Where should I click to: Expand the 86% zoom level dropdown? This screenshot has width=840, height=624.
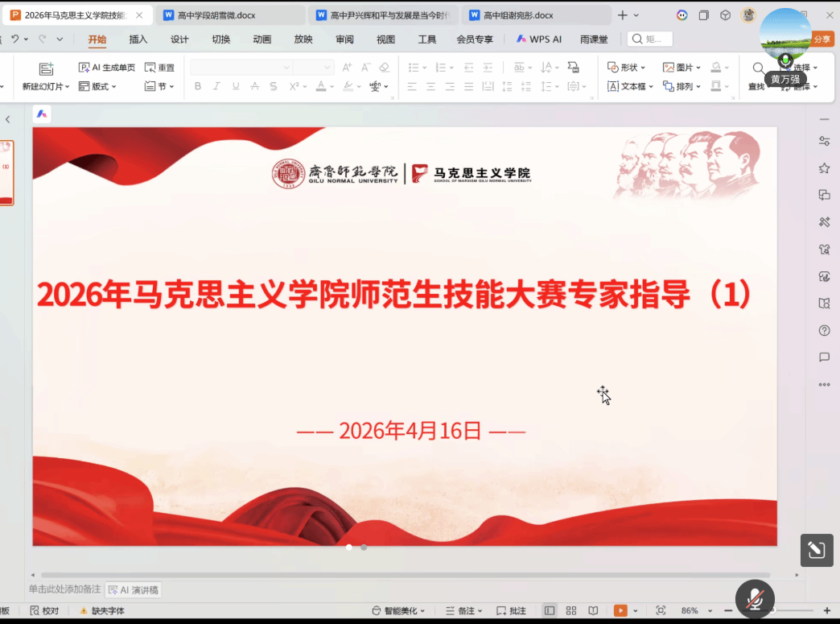click(697, 610)
